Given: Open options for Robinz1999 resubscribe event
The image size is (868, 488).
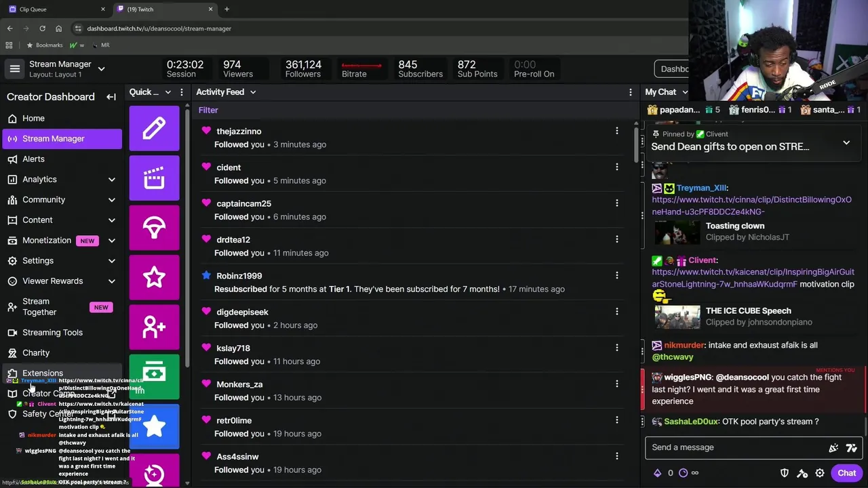Looking at the screenshot, I should [616, 275].
